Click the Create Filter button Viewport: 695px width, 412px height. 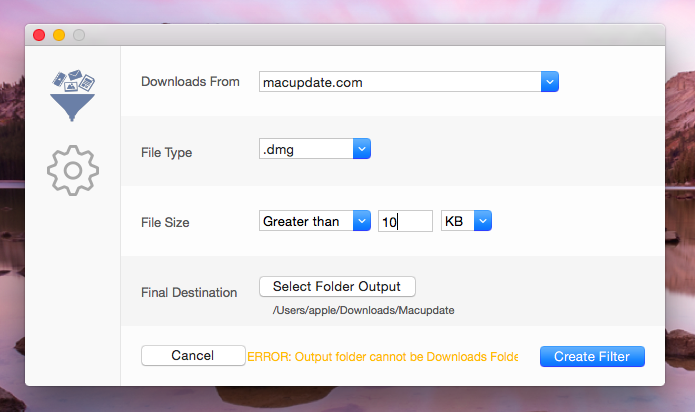(592, 357)
